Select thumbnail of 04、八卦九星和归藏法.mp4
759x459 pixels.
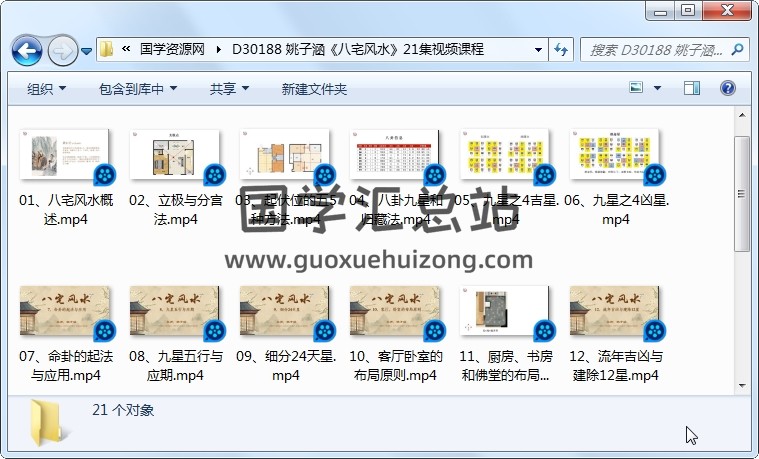(x=395, y=154)
